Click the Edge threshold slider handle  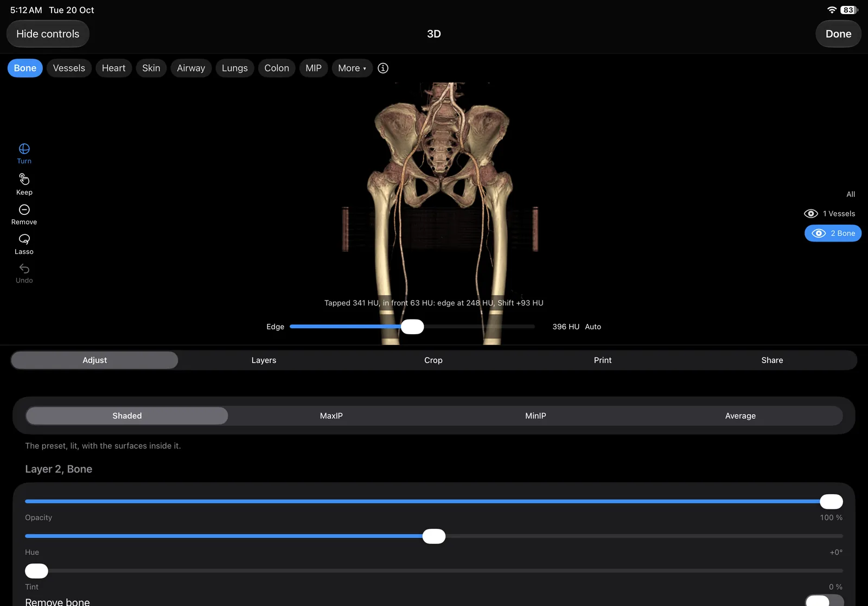pos(412,327)
